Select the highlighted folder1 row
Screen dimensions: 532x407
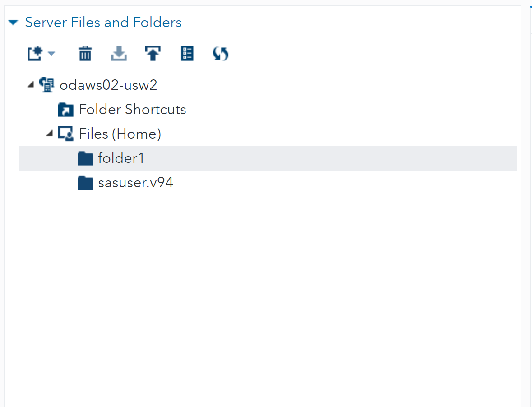tap(121, 158)
